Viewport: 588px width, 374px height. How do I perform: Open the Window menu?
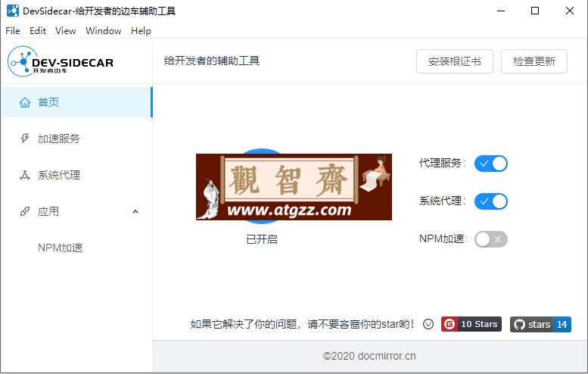click(104, 31)
